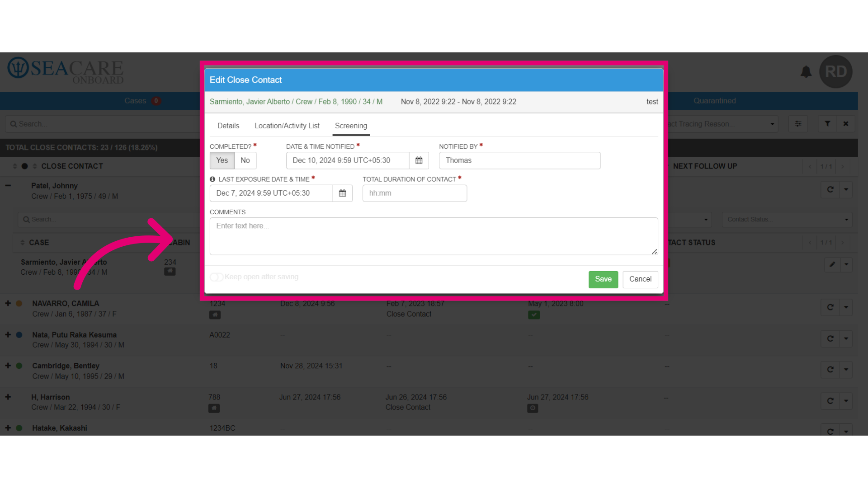Collapse the Patel, Johnny row

click(x=8, y=185)
